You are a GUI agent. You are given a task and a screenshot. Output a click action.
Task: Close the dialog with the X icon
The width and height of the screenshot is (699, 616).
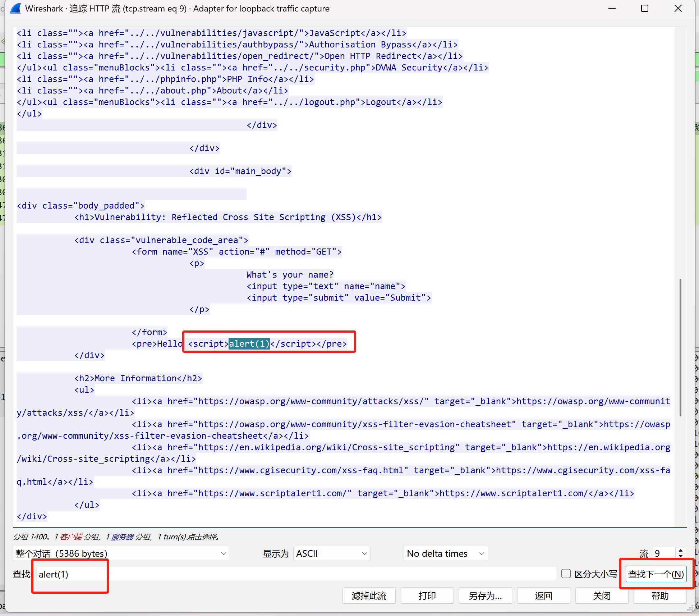pyautogui.click(x=678, y=8)
